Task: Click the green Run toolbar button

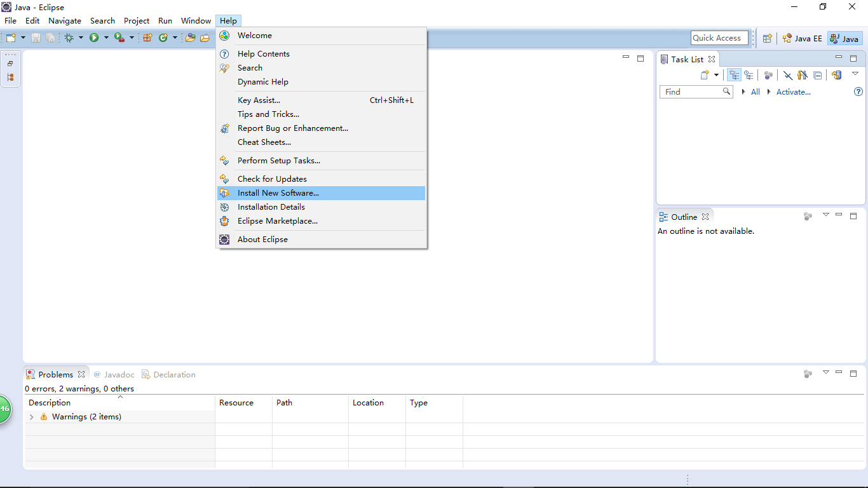Action: [x=94, y=38]
